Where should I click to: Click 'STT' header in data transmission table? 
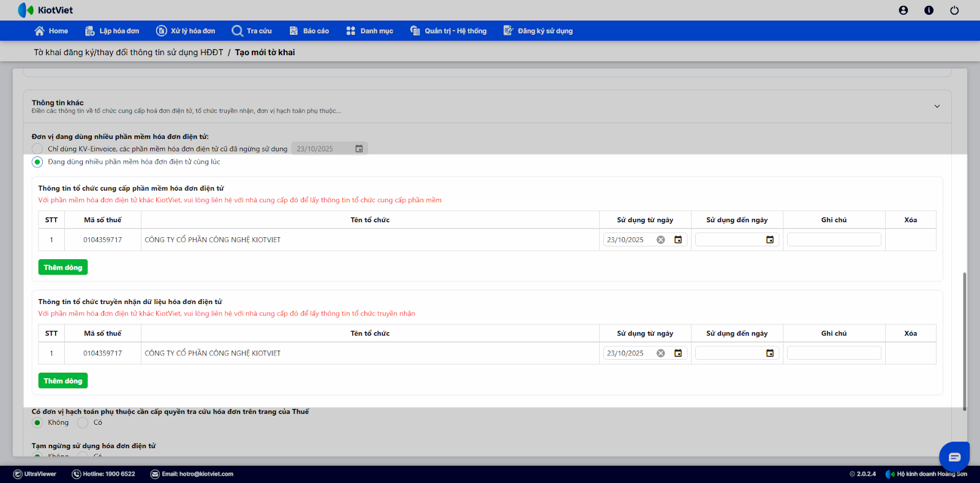(51, 333)
